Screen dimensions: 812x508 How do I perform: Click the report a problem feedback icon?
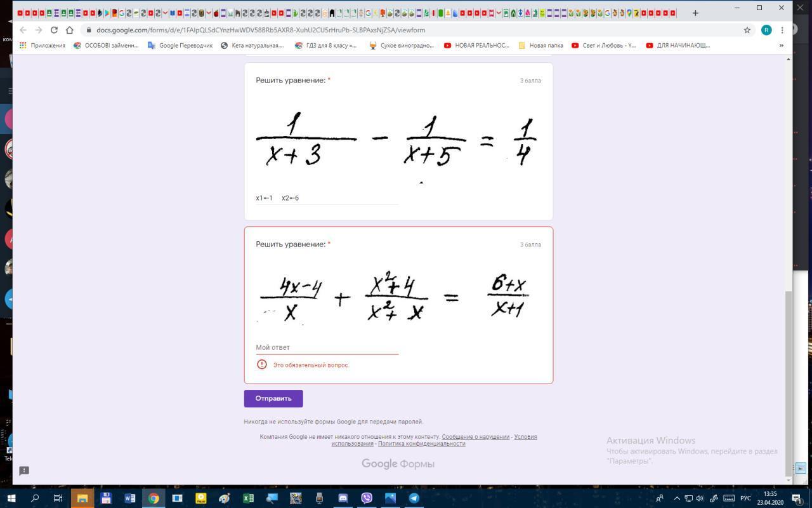[24, 471]
